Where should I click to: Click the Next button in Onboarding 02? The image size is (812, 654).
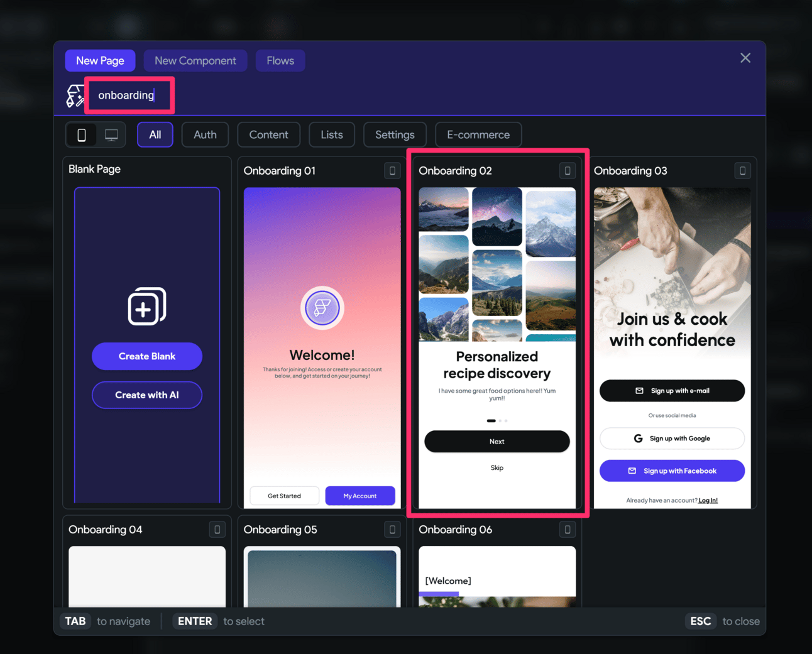(497, 442)
